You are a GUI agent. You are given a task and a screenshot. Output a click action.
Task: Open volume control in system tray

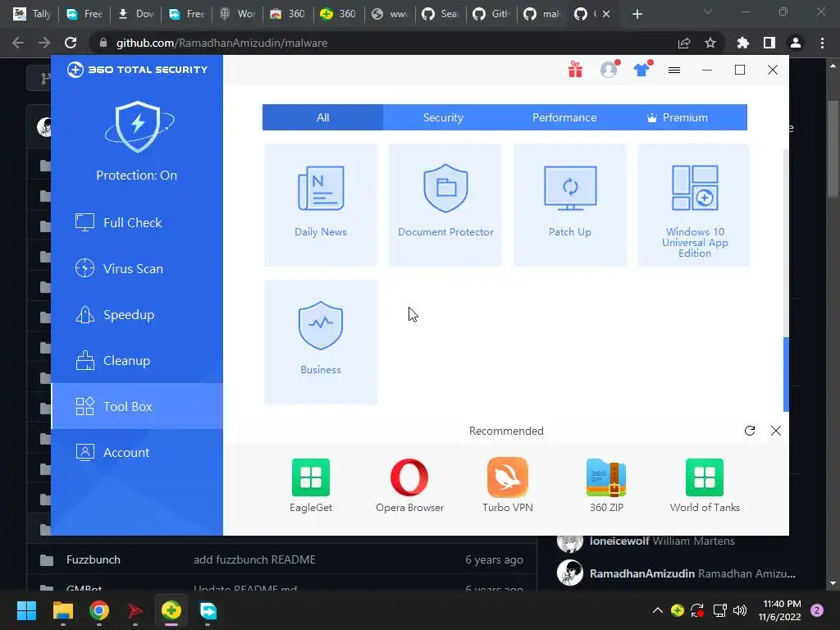tap(740, 610)
